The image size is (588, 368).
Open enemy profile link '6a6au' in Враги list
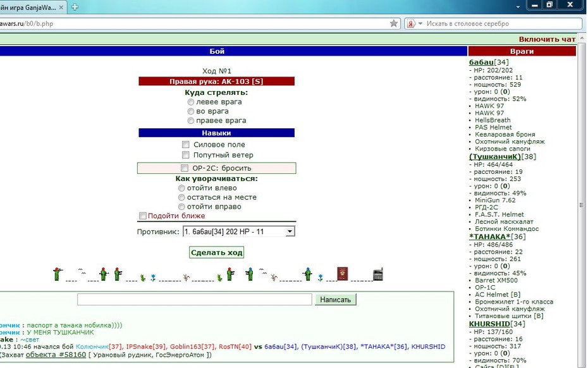(481, 62)
